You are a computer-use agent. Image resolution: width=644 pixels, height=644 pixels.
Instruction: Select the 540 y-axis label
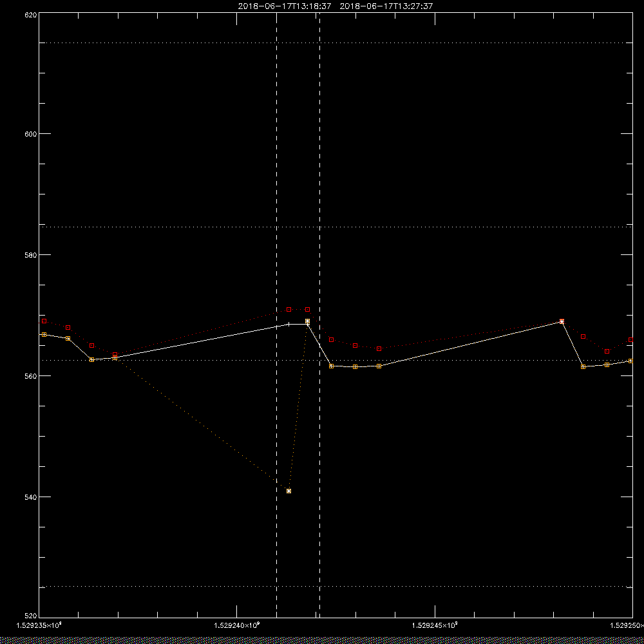click(x=31, y=497)
